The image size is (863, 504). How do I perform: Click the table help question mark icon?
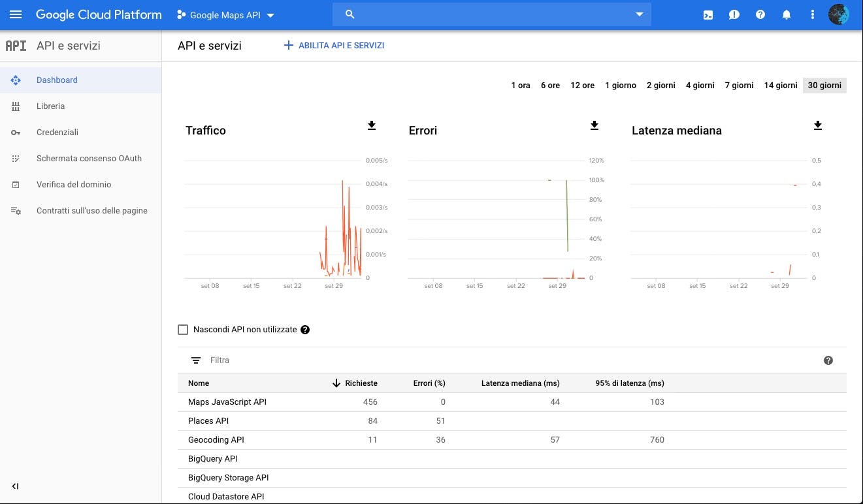[828, 360]
